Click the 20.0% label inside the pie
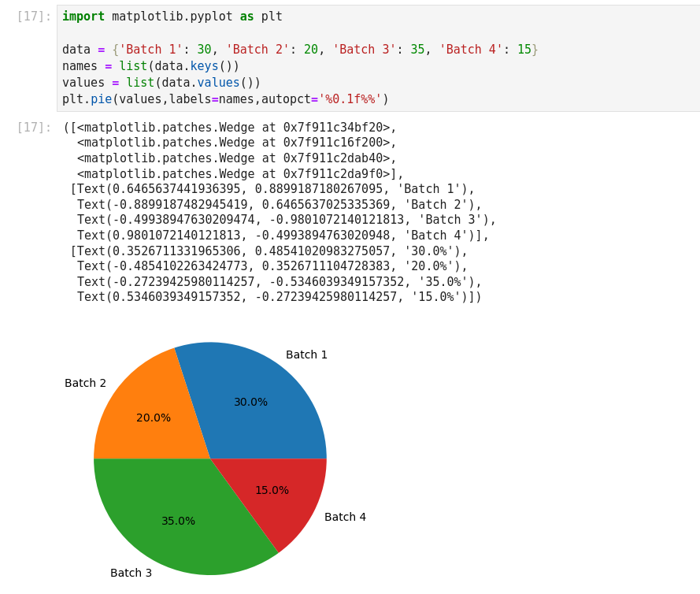The width and height of the screenshot is (700, 594). (x=153, y=418)
